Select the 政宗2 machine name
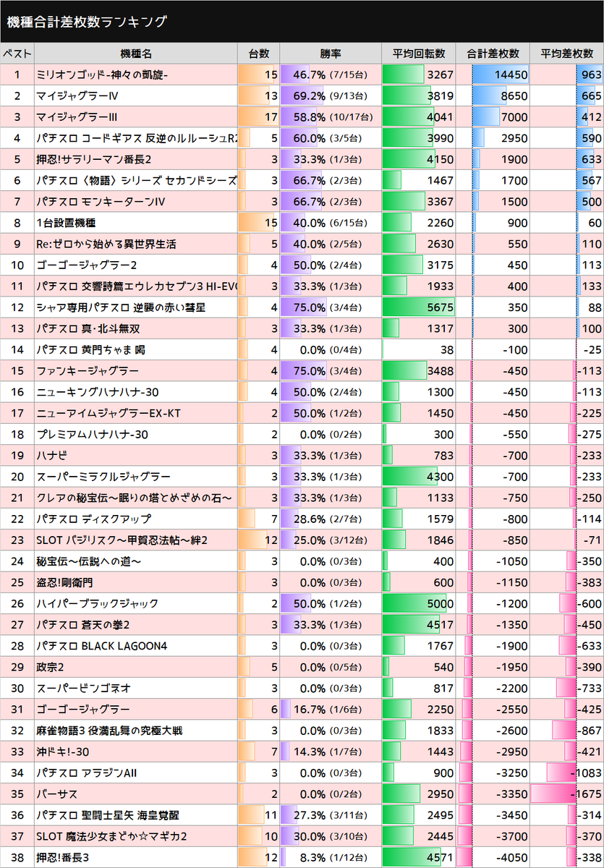Viewport: 604px width, 868px height. [50, 667]
